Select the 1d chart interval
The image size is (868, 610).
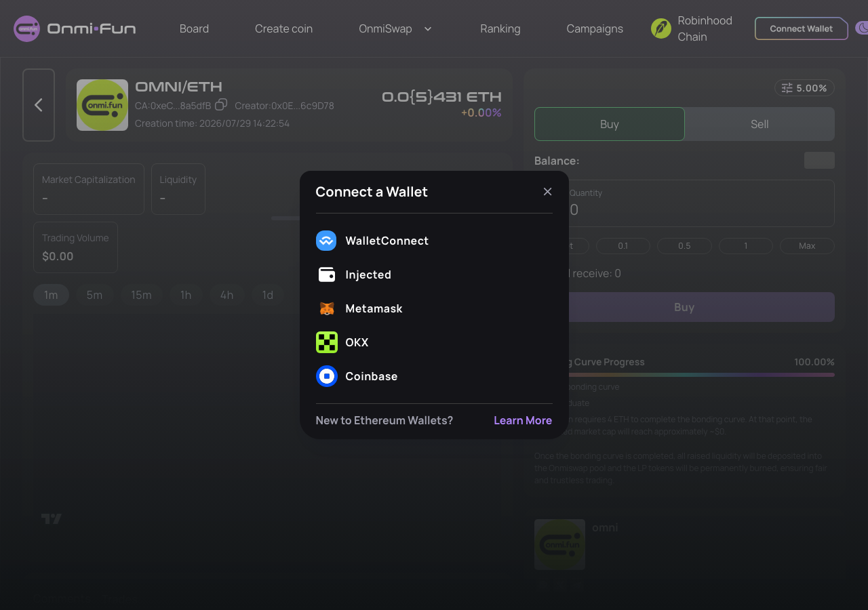(x=268, y=295)
